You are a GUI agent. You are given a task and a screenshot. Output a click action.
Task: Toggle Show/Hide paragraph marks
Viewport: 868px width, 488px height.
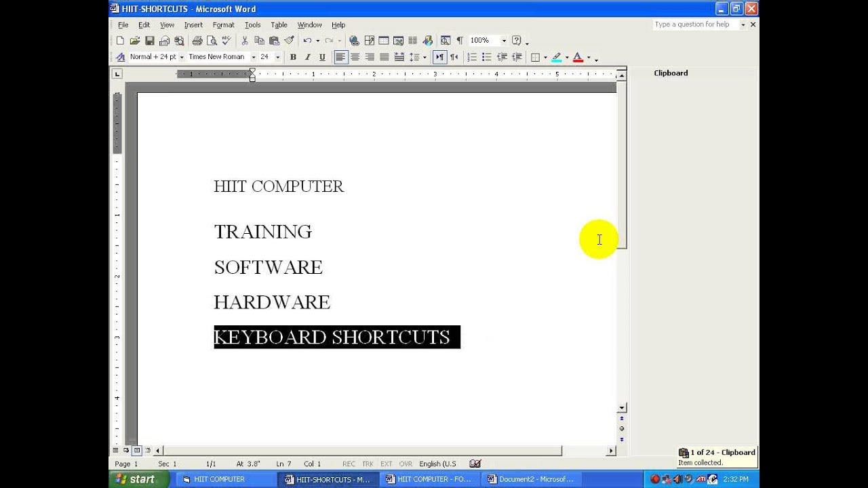pyautogui.click(x=460, y=41)
